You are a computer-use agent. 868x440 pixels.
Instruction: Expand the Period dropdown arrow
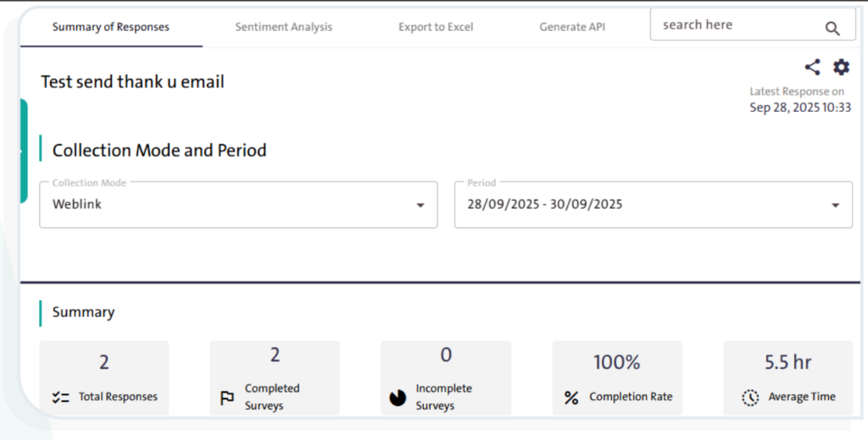(x=835, y=205)
